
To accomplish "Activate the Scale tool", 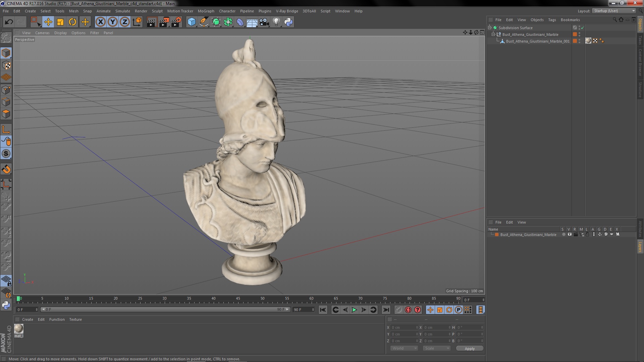I will tap(60, 22).
